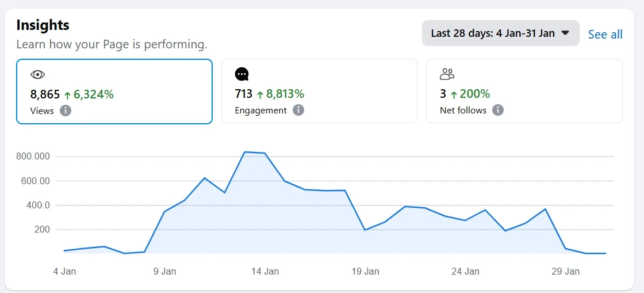Open the info icon beside Views

(66, 111)
